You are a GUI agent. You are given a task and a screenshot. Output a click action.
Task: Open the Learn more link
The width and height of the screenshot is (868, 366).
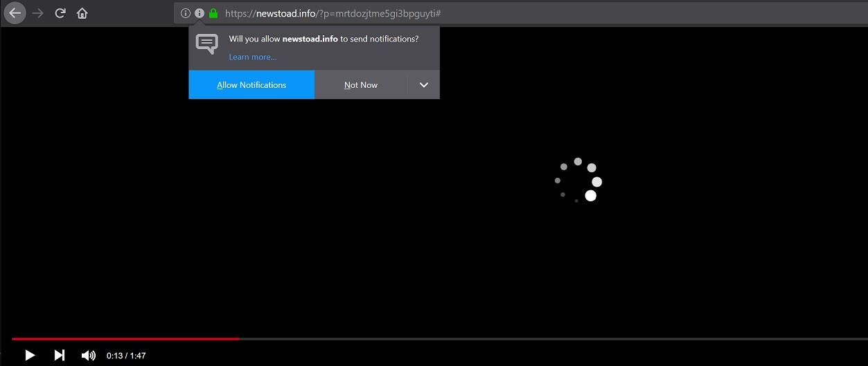(x=253, y=57)
